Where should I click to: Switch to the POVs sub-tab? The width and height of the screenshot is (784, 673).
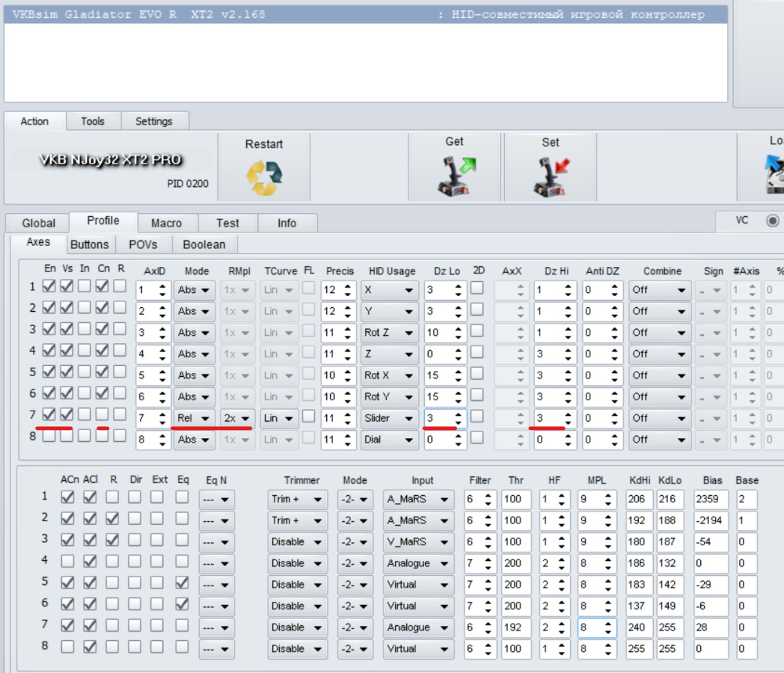(143, 245)
